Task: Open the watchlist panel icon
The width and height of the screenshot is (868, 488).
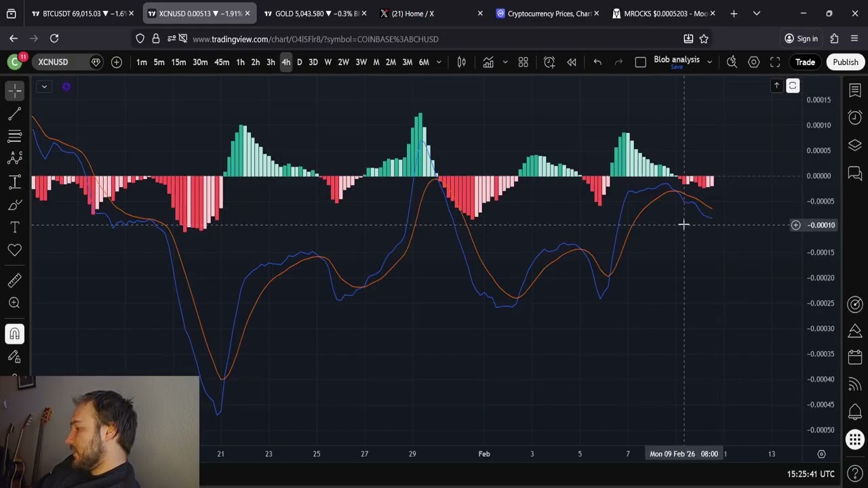Action: 854,91
